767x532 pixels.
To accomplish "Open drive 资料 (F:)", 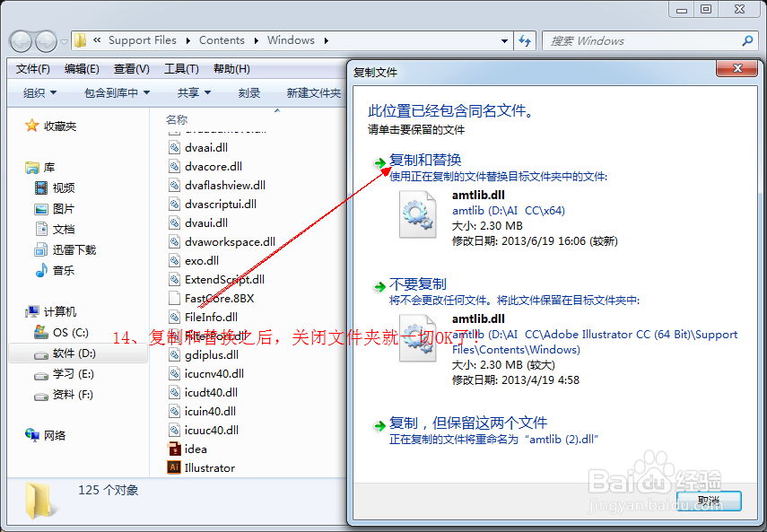I will point(64,395).
